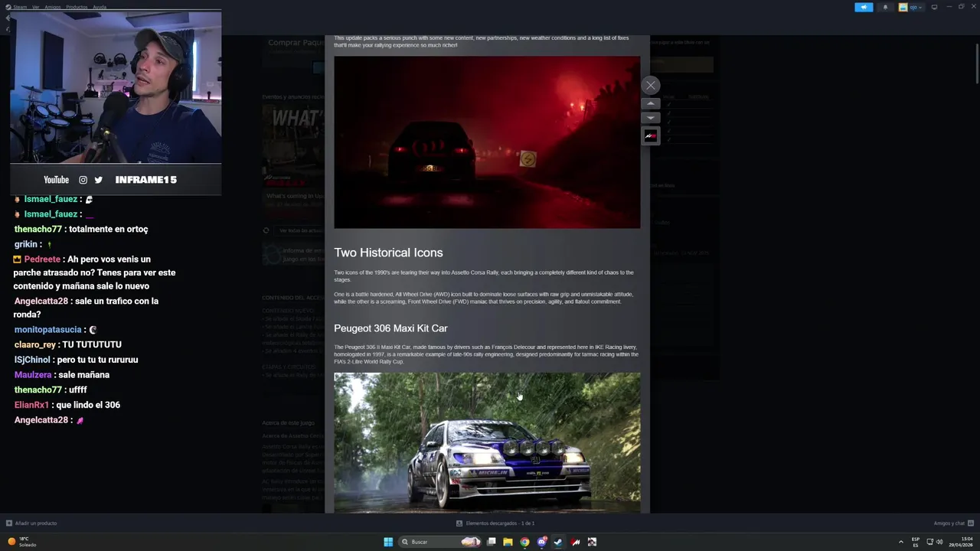Open the Steam menu

pos(20,7)
